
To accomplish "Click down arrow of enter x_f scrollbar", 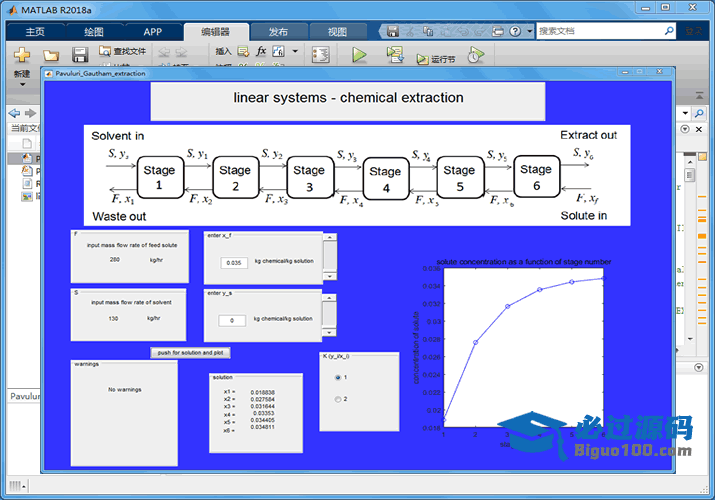I will 330,276.
